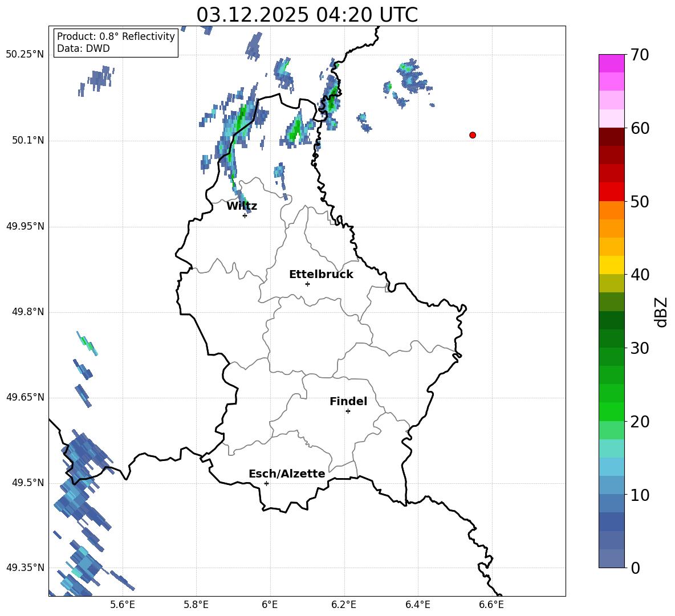Click the title 03.12.2025 04:20 UTC

pyautogui.click(x=307, y=15)
